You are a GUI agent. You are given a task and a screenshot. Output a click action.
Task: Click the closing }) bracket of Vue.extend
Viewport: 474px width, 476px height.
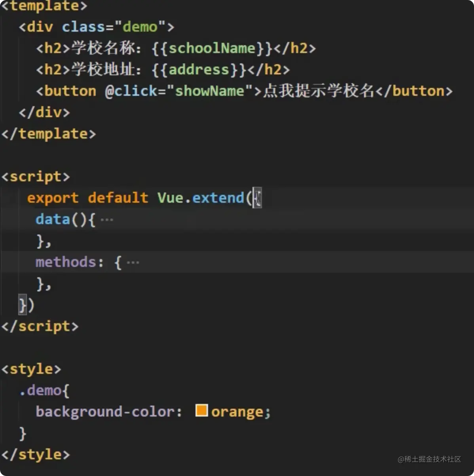click(x=27, y=305)
